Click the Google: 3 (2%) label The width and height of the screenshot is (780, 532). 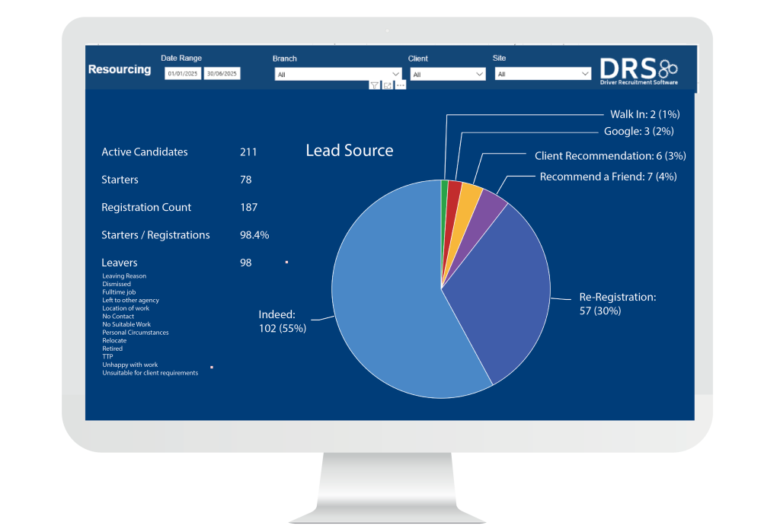pos(639,131)
